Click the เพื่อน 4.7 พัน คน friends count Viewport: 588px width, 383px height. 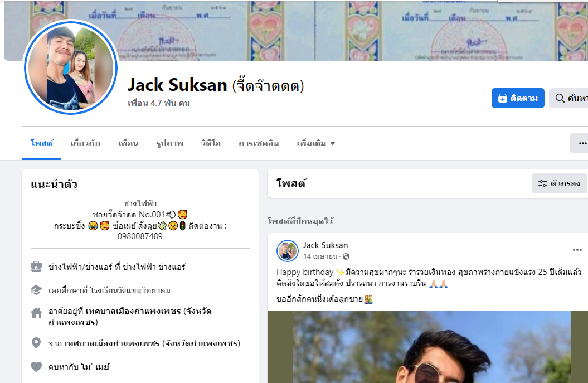159,103
